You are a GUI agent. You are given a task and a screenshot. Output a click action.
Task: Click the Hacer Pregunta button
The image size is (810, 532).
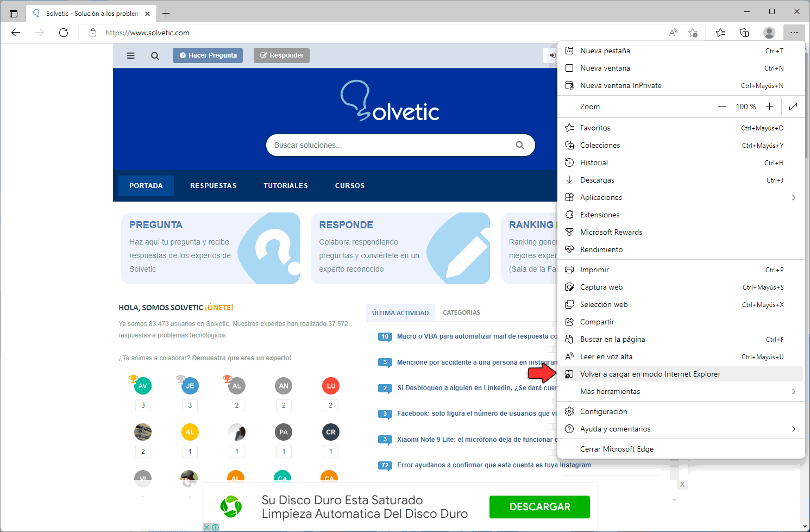208,55
